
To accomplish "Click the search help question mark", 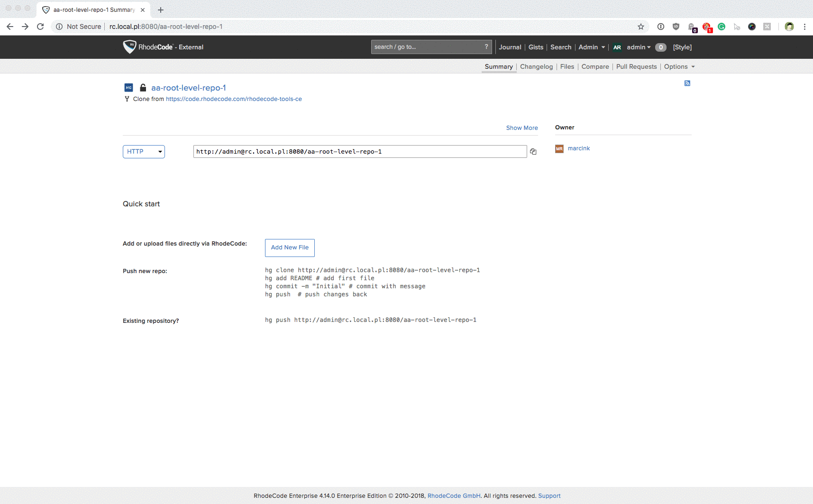I will pyautogui.click(x=486, y=47).
